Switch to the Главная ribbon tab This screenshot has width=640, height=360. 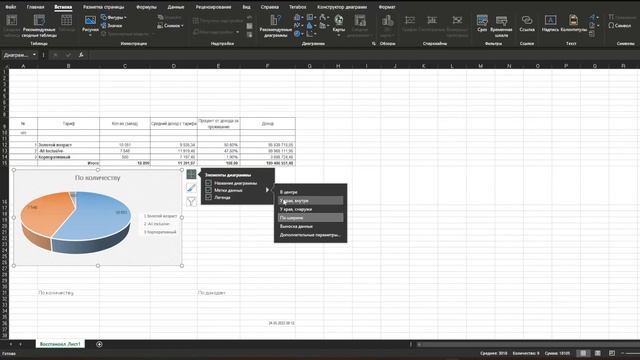point(36,7)
